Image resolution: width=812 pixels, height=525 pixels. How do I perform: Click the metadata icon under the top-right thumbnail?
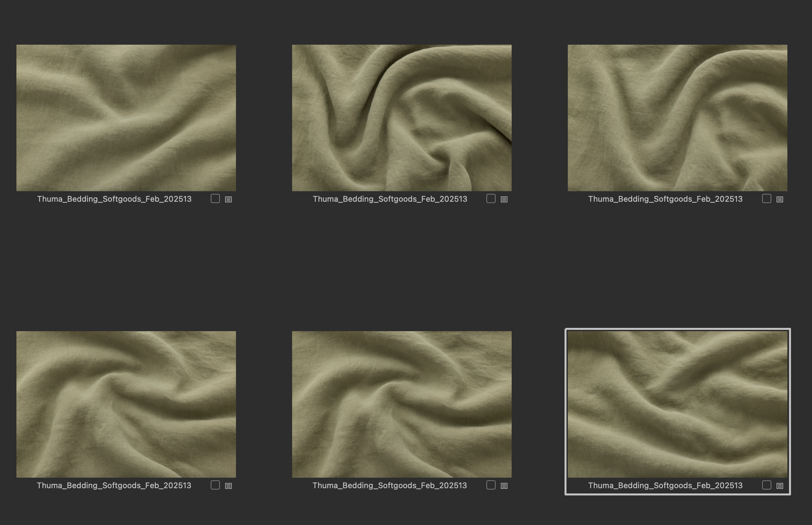780,199
